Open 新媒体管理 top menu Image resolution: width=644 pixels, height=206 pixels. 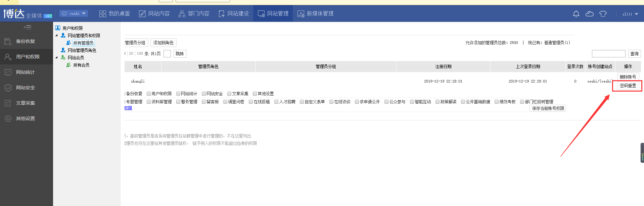click(315, 14)
